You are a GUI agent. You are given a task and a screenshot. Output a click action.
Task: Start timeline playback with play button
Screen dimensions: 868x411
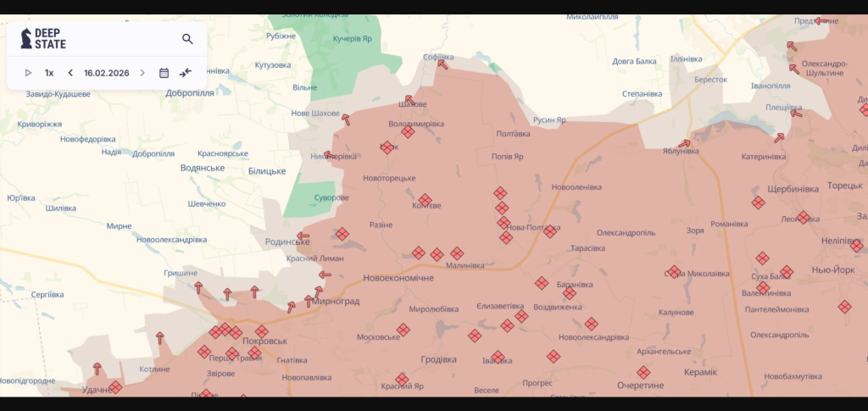28,73
